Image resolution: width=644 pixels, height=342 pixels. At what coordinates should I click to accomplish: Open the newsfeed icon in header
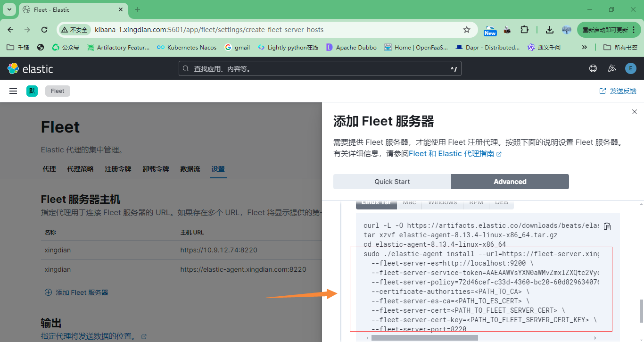tap(612, 68)
